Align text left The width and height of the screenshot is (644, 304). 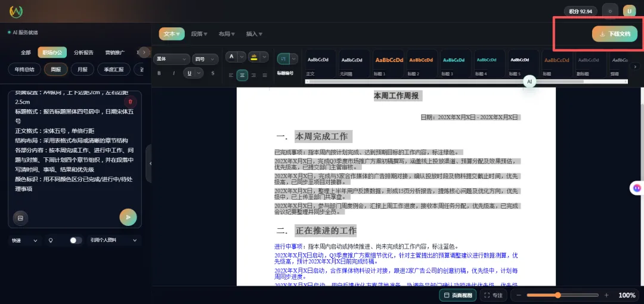pyautogui.click(x=231, y=75)
